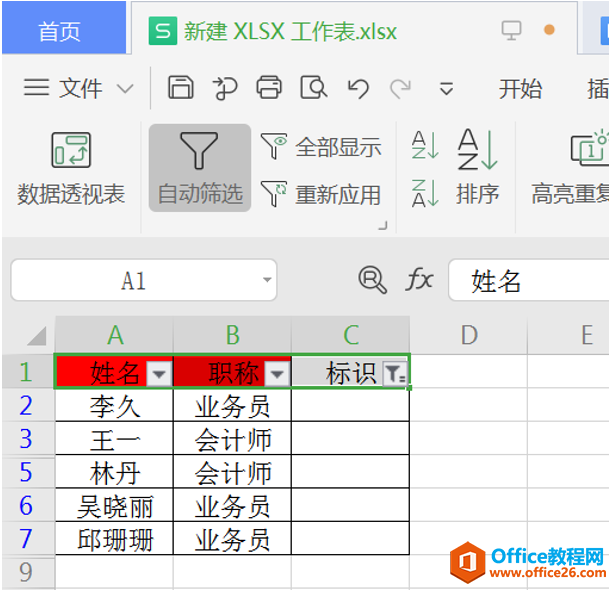Click cell containing 吴晓丽
This screenshot has width=613, height=590.
tap(114, 505)
